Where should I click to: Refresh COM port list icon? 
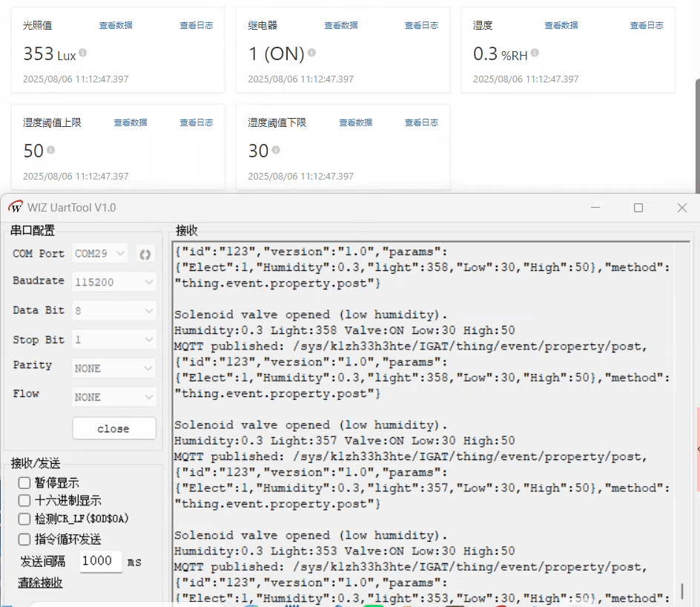(145, 254)
